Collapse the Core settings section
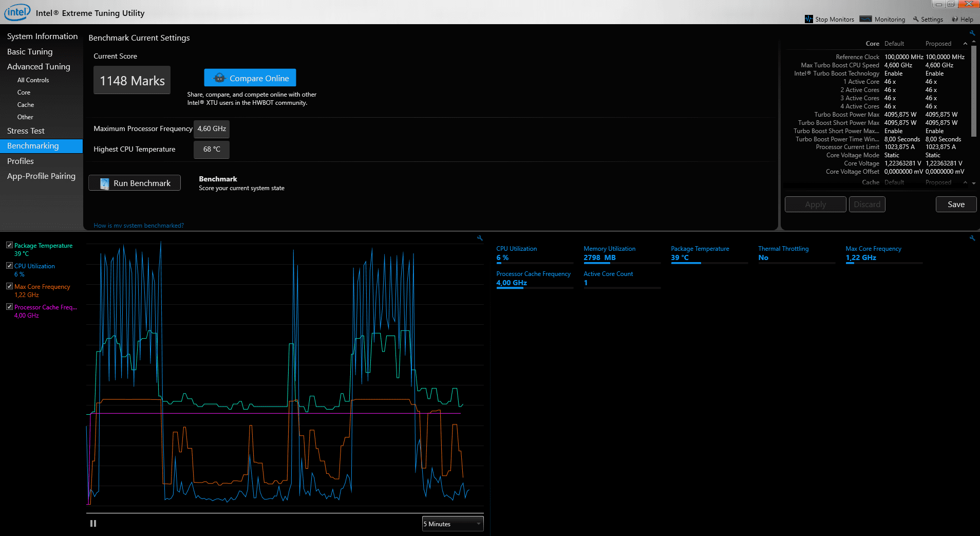Image resolution: width=980 pixels, height=536 pixels. click(965, 44)
